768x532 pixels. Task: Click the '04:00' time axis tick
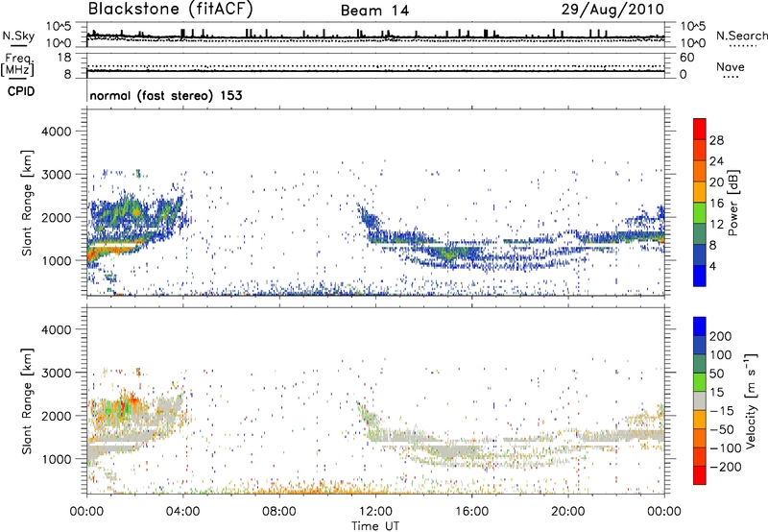pyautogui.click(x=183, y=512)
